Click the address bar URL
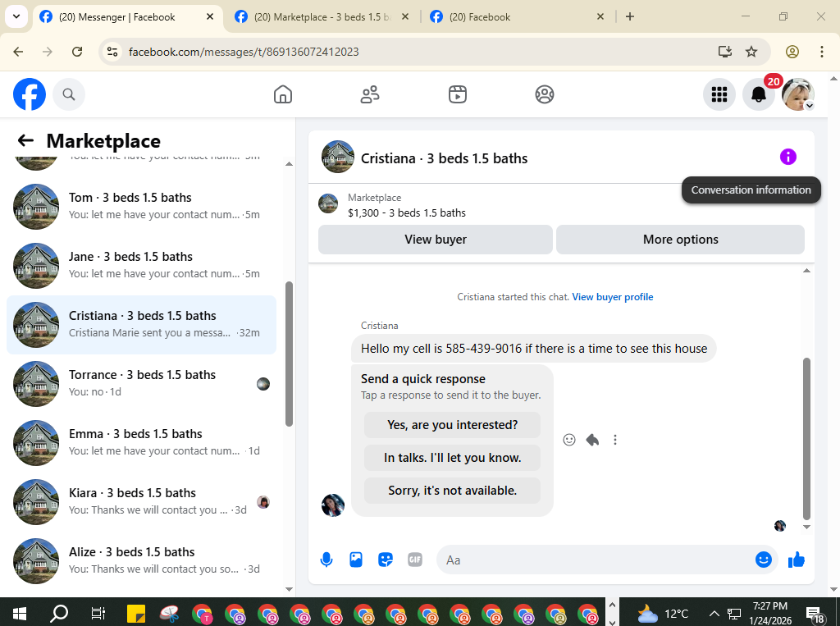840x626 pixels. coord(244,52)
